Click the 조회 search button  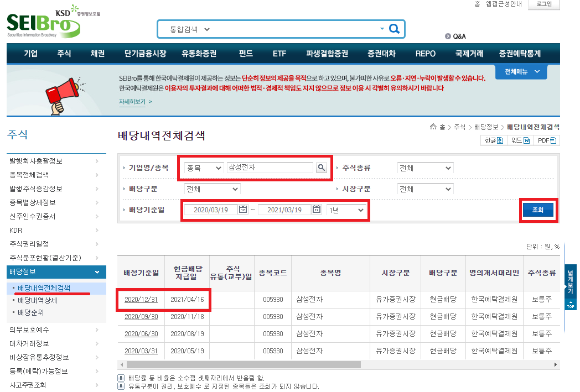click(x=538, y=210)
